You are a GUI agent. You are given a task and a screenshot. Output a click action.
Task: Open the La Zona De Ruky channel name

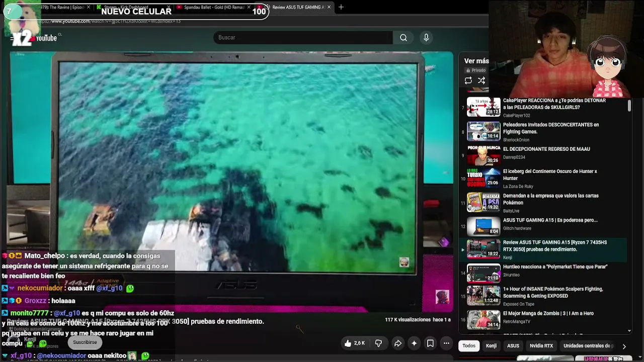click(518, 187)
